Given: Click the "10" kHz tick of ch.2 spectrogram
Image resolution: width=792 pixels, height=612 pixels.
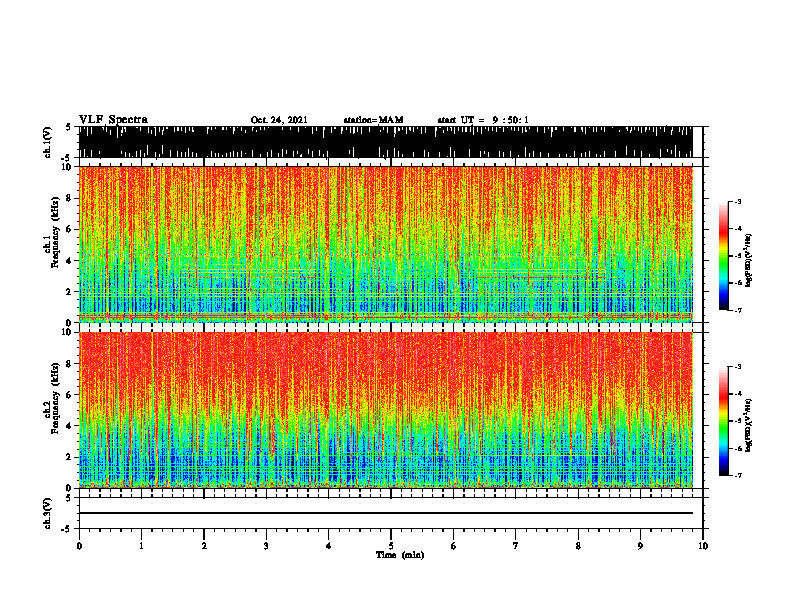Looking at the screenshot, I should 67,332.
